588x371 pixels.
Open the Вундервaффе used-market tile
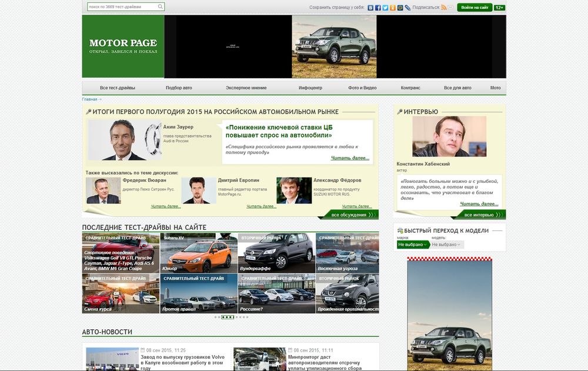(277, 253)
